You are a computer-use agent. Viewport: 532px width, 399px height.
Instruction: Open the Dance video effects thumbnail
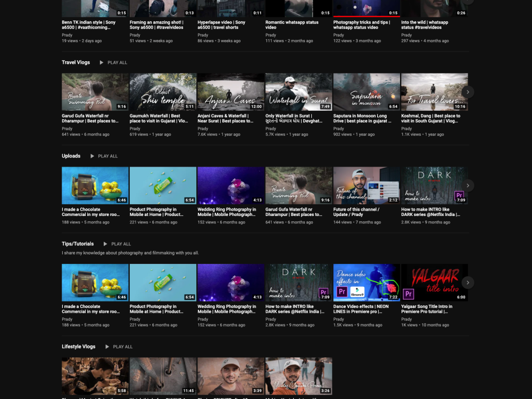pyautogui.click(x=367, y=282)
